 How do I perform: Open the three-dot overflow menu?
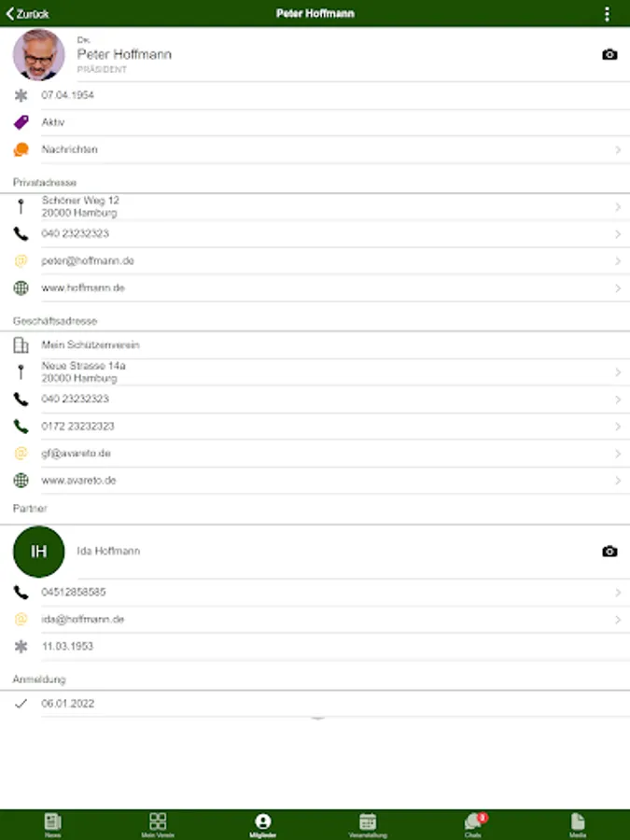(607, 14)
